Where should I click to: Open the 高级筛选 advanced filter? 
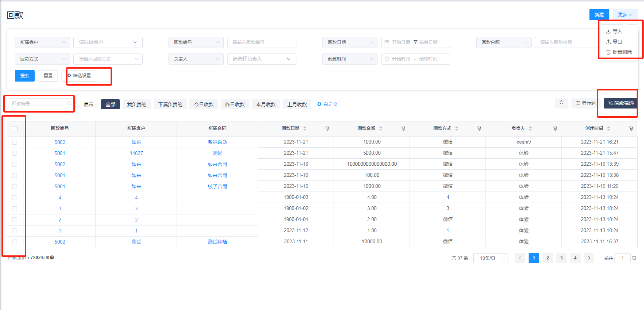tap(621, 103)
